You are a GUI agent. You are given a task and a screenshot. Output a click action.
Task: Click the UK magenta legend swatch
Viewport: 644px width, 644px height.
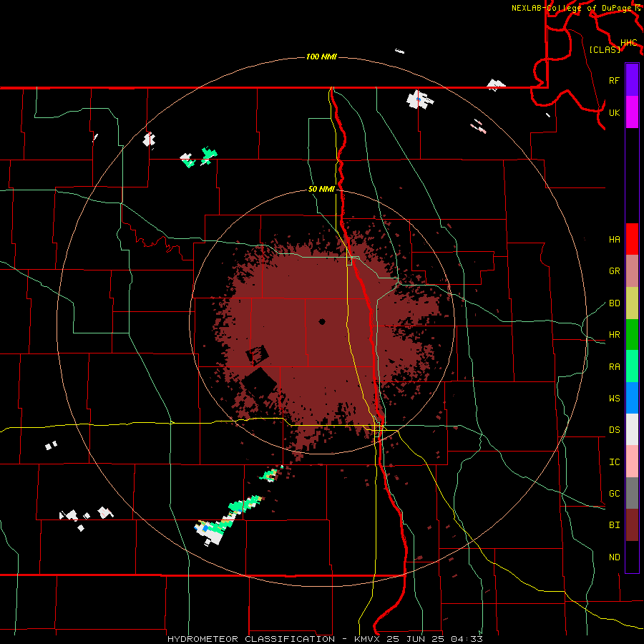(x=632, y=112)
